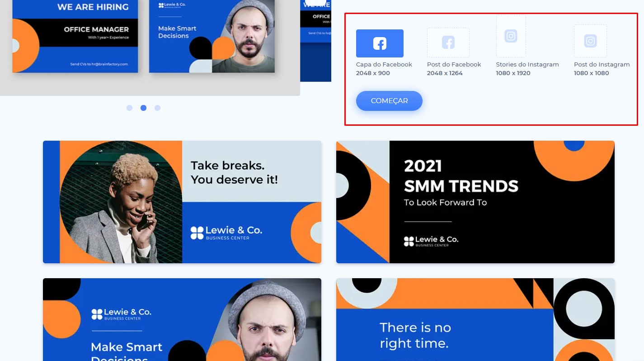The image size is (644, 361).
Task: Open the '2021 SMM Trends' template
Action: click(475, 202)
